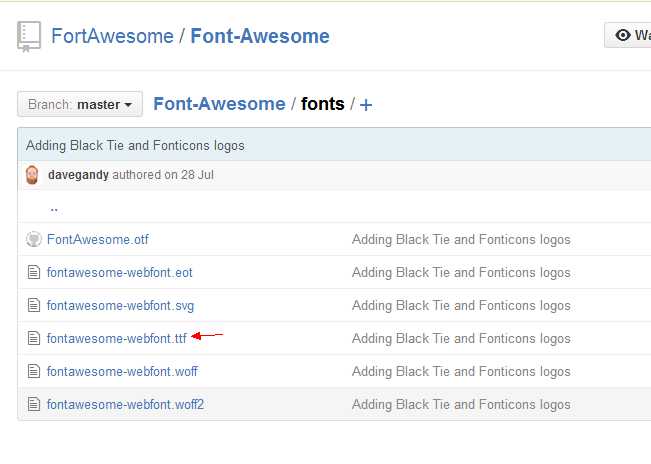Go up to parent directory '..'
Image resolution: width=651 pixels, height=464 pixels.
(54, 208)
